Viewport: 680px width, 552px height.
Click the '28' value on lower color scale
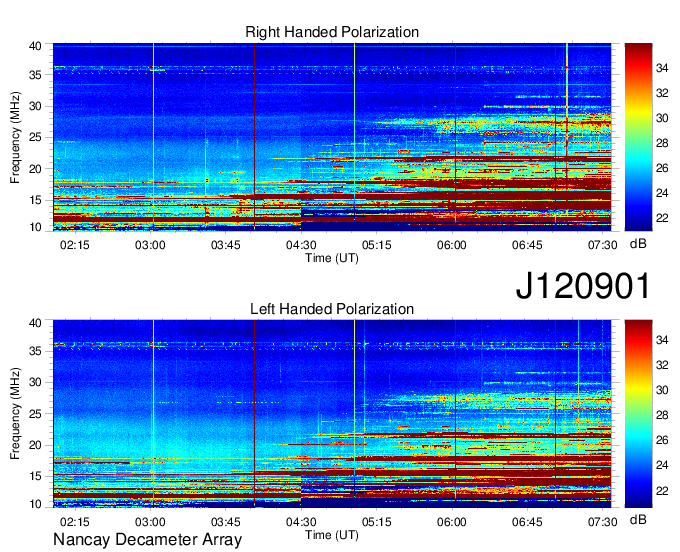pyautogui.click(x=662, y=415)
